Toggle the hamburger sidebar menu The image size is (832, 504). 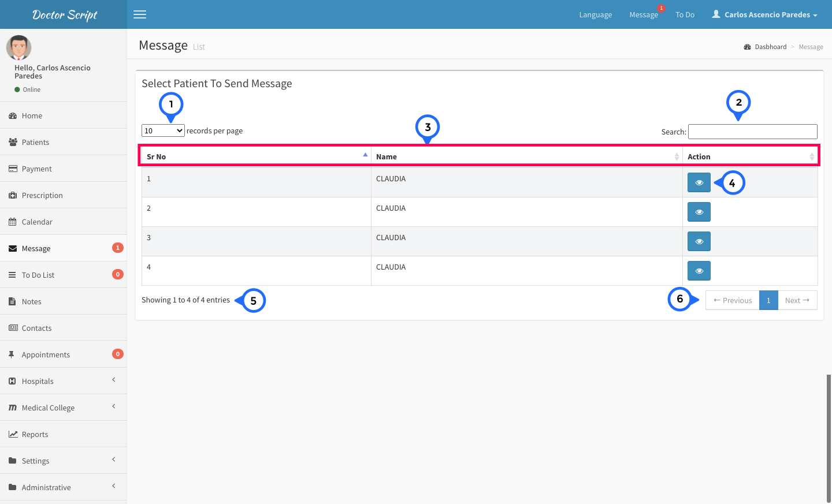tap(140, 14)
